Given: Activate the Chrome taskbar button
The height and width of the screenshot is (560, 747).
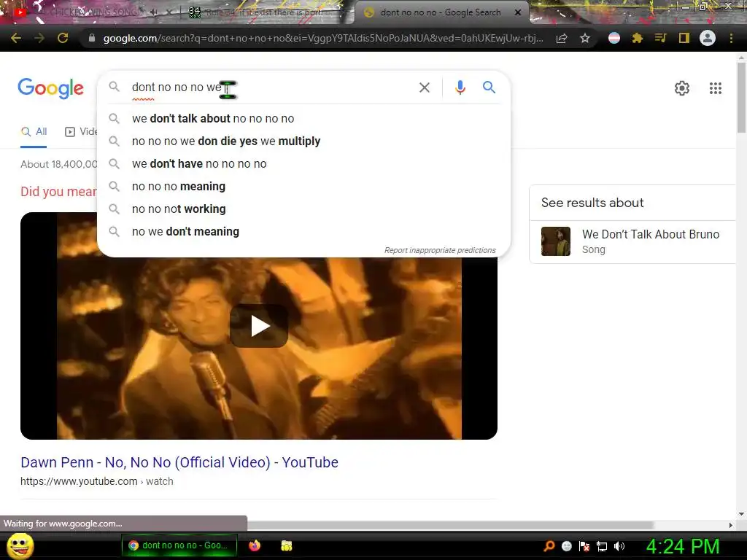Looking at the screenshot, I should tap(179, 545).
